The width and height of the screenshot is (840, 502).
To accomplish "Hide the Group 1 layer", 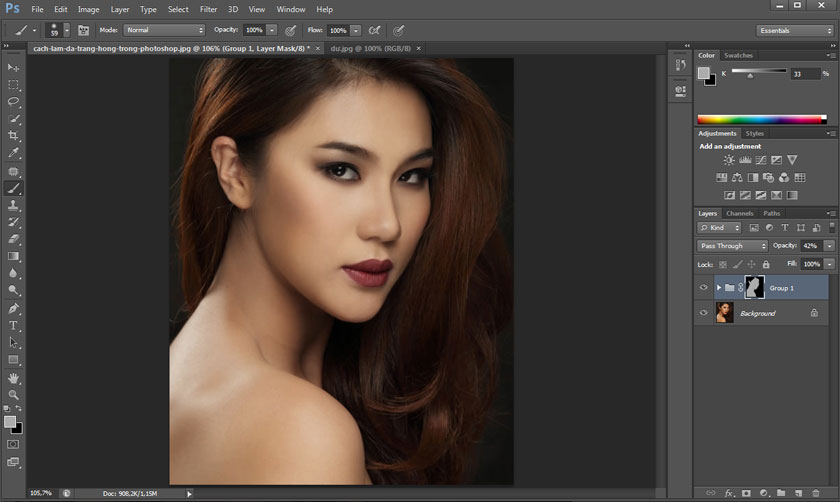I will [704, 288].
